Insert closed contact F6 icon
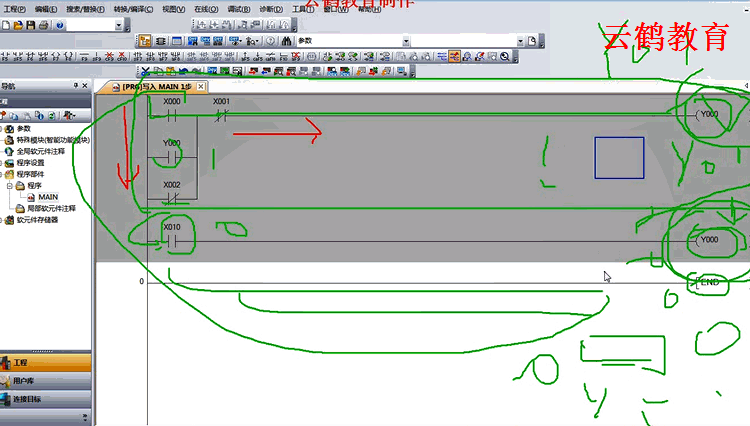Viewport: 750px width, 426px height. click(30, 57)
